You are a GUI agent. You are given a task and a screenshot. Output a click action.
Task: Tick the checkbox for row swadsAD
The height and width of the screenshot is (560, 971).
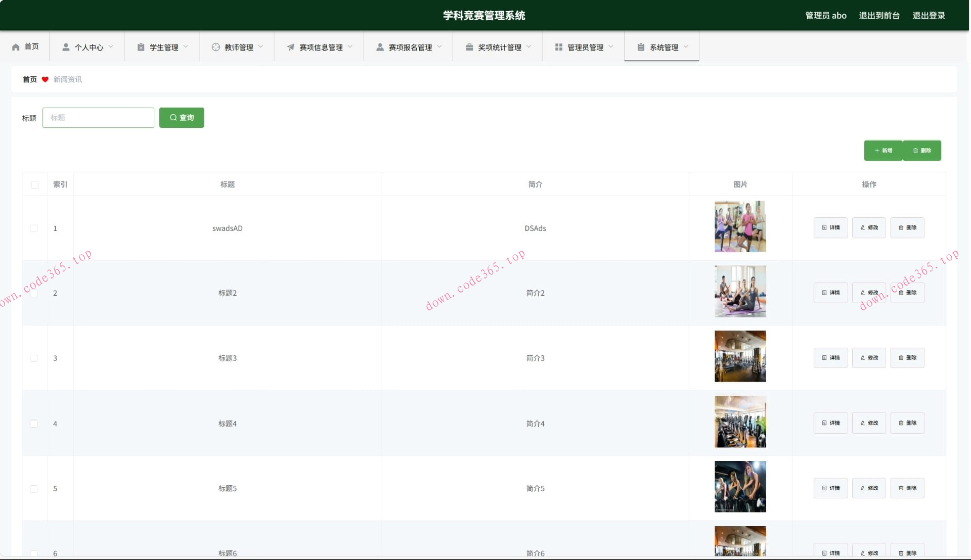pyautogui.click(x=34, y=228)
